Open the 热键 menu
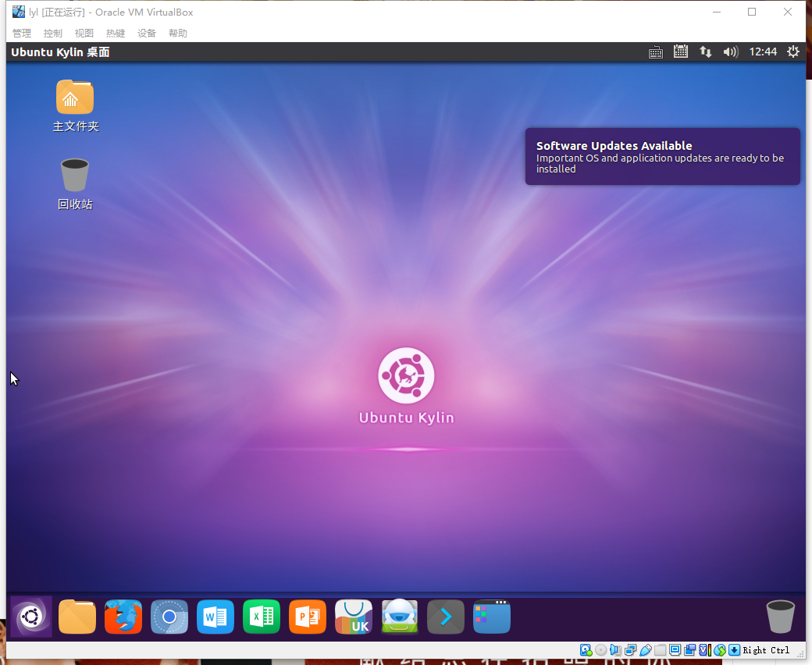812x665 pixels. (116, 33)
